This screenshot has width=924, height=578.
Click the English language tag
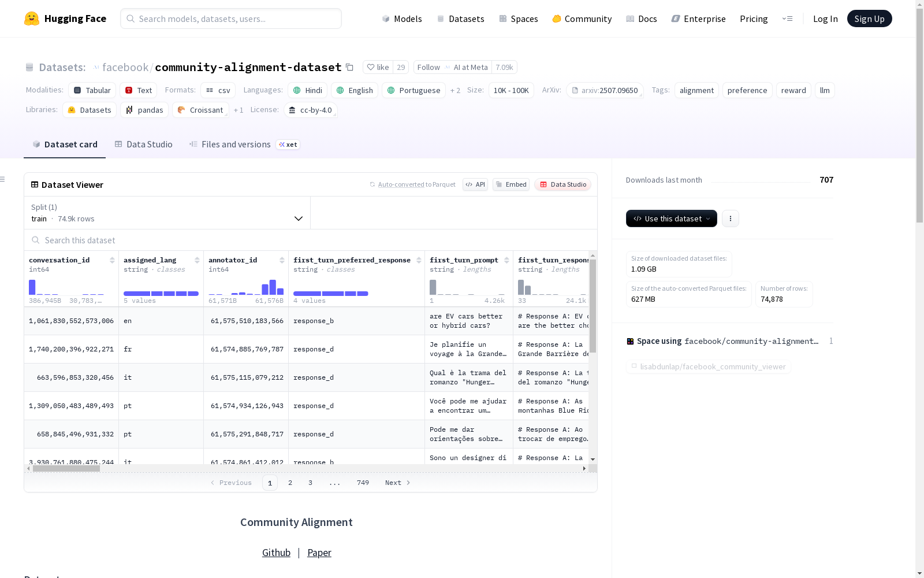tap(355, 90)
